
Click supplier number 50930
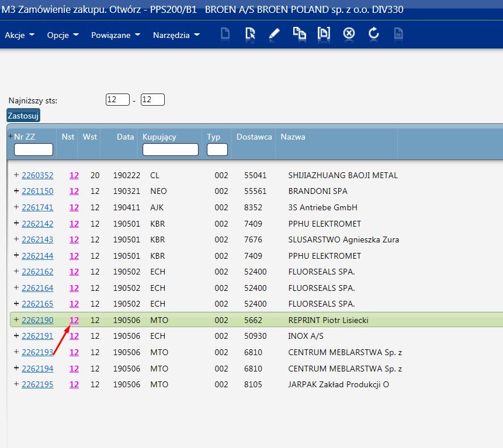pyautogui.click(x=255, y=336)
